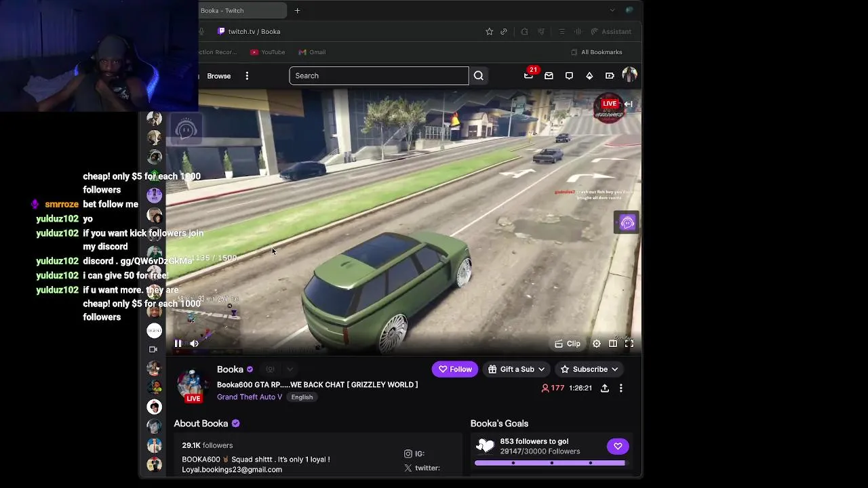Open the more options menu below Subscribe
This screenshot has width=868, height=488.
coord(621,388)
